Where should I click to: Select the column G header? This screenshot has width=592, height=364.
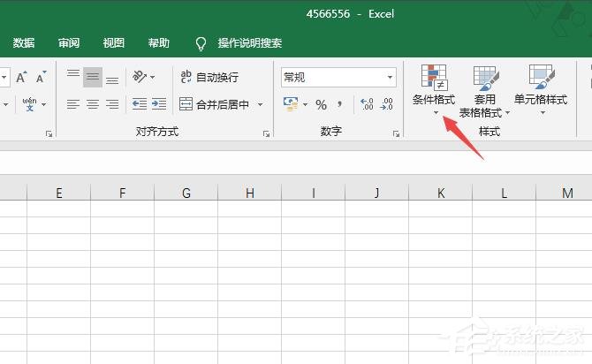[186, 193]
